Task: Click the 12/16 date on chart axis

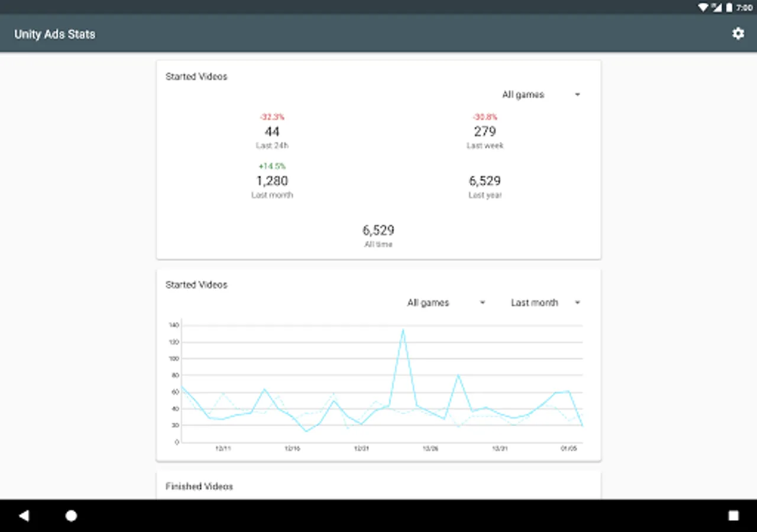Action: 292,449
